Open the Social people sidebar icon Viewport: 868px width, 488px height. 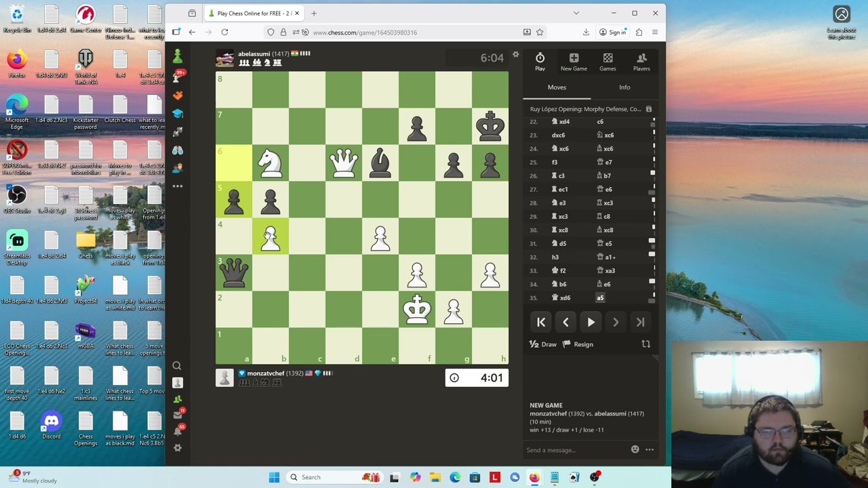coord(178,168)
